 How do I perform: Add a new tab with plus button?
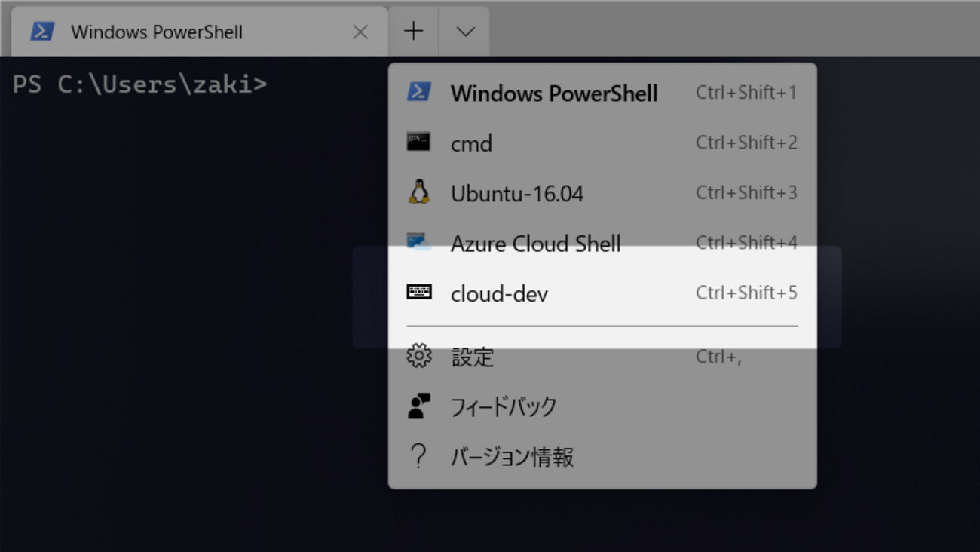(x=414, y=32)
